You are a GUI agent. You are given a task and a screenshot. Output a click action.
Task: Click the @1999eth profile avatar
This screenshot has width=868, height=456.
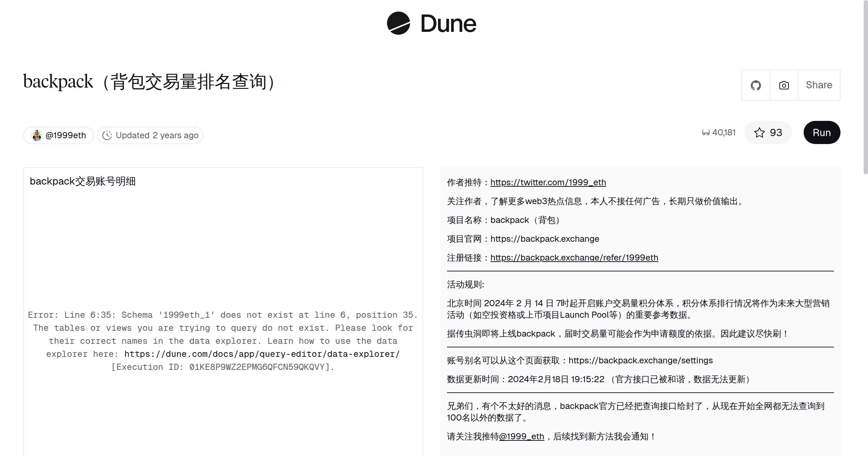coord(37,135)
